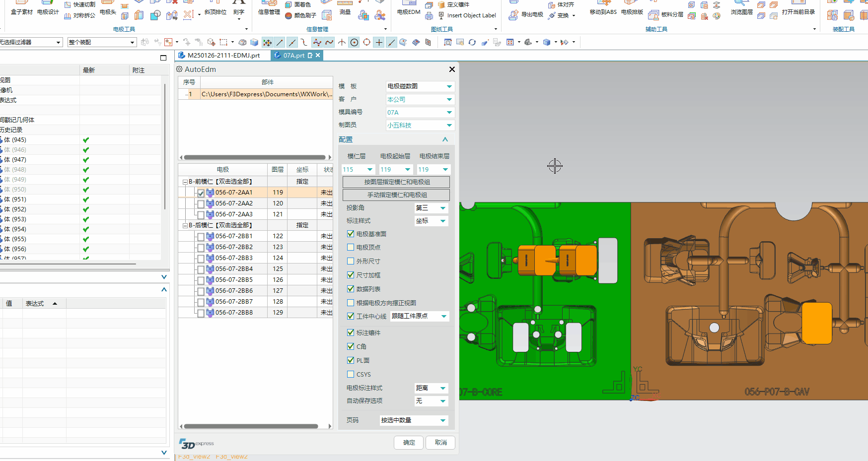Maximize the navigator panel square icon
The width and height of the screenshot is (868, 461).
click(163, 58)
